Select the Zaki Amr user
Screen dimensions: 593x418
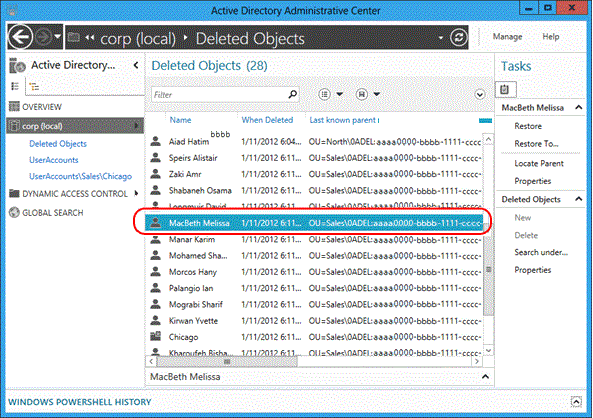315,174
